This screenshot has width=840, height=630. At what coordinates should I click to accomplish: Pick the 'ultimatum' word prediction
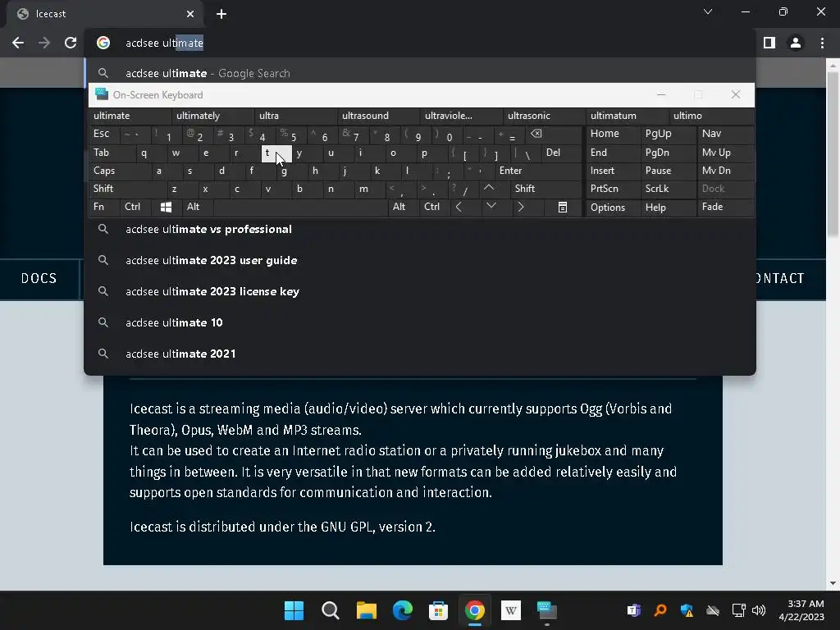pyautogui.click(x=628, y=116)
